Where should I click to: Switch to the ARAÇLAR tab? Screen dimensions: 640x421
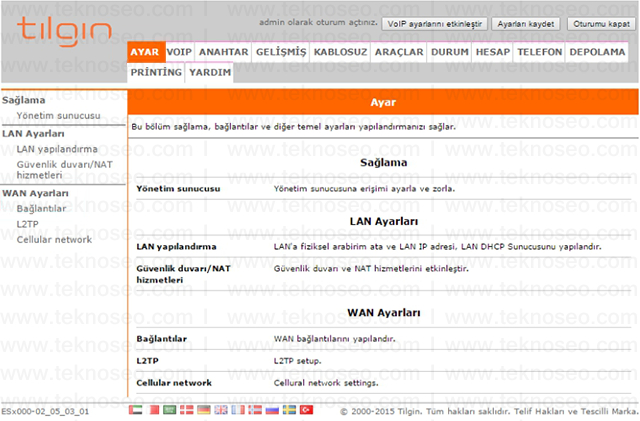coord(399,52)
